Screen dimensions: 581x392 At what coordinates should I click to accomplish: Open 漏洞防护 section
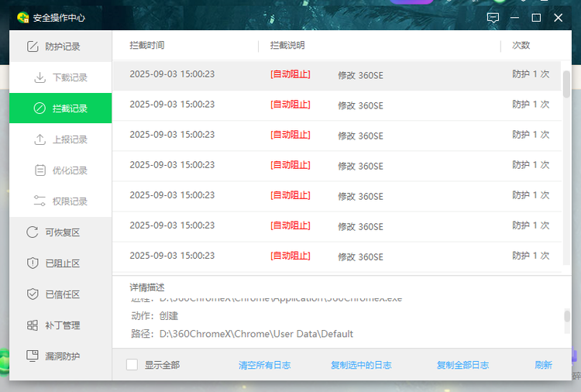point(60,356)
